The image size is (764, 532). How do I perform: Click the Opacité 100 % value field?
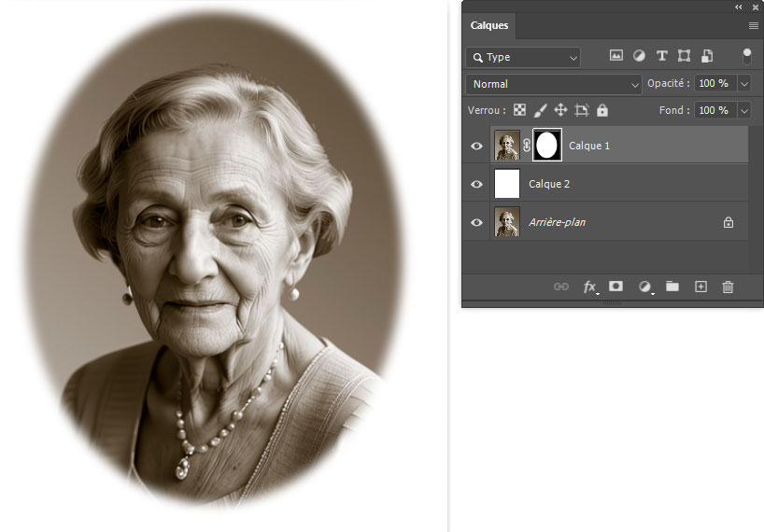(x=715, y=84)
